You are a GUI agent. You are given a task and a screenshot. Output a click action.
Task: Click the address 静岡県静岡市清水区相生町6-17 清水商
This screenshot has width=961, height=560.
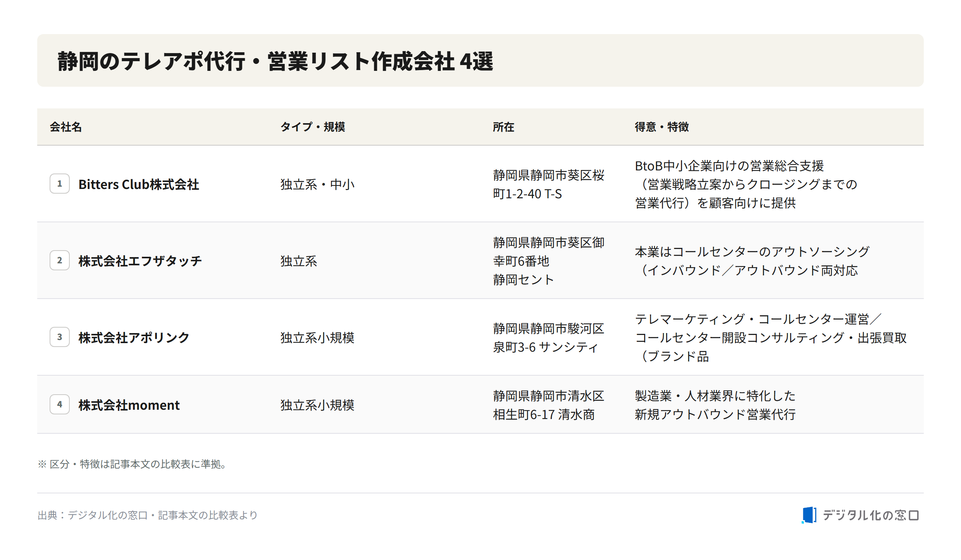(549, 405)
